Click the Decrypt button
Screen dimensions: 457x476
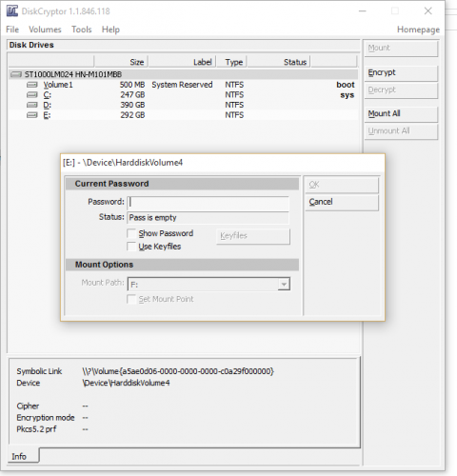(401, 90)
